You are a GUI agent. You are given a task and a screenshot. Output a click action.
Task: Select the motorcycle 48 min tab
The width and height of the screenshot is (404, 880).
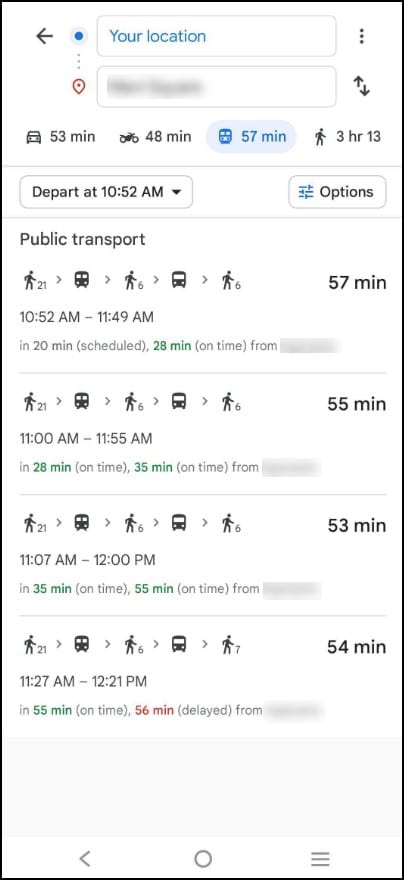point(155,136)
